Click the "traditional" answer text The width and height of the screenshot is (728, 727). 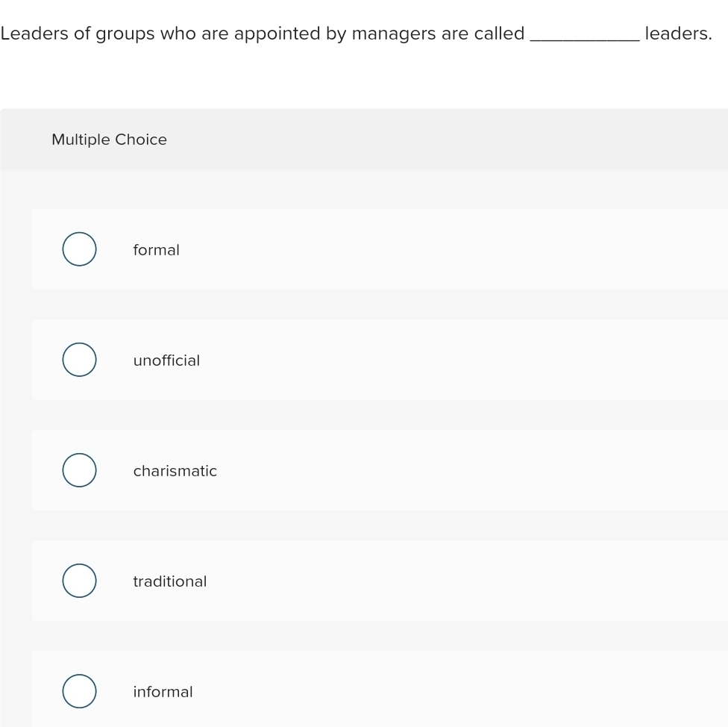click(169, 581)
